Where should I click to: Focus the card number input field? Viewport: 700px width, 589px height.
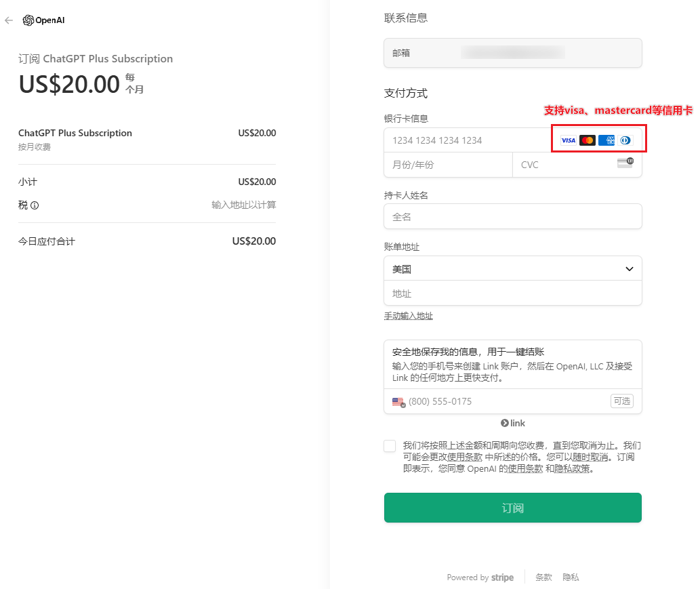coord(468,140)
